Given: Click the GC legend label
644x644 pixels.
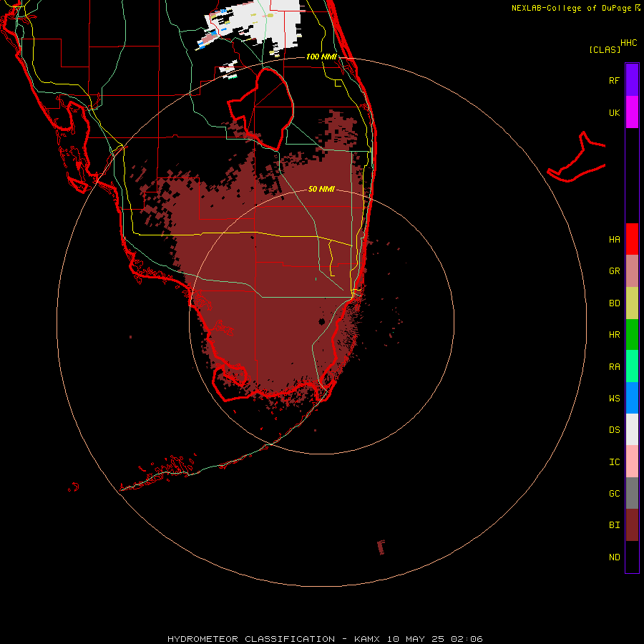Looking at the screenshot, I should pyautogui.click(x=615, y=493).
